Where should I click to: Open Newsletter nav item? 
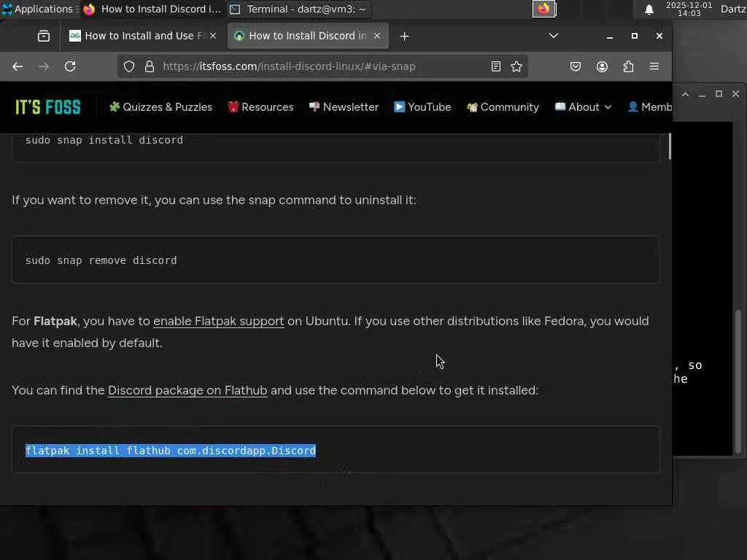344,107
